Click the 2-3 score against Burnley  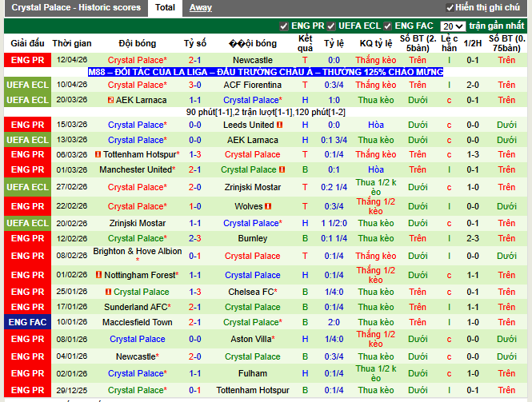click(194, 238)
